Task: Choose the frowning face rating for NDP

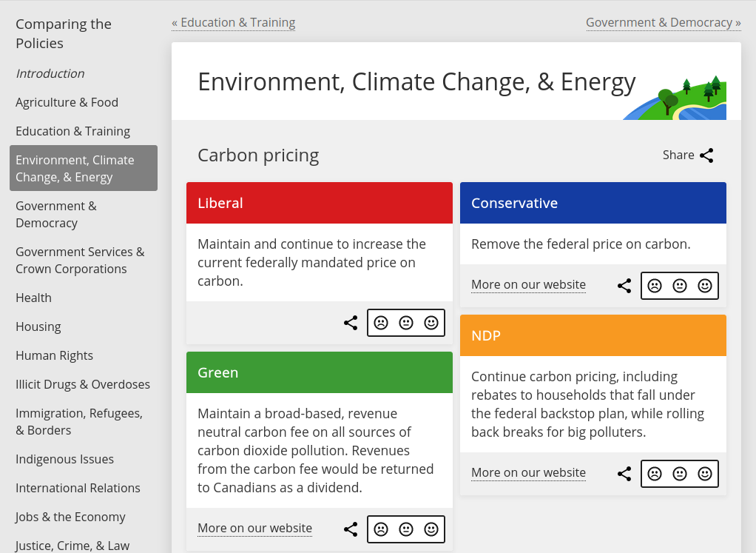Action: coord(655,473)
